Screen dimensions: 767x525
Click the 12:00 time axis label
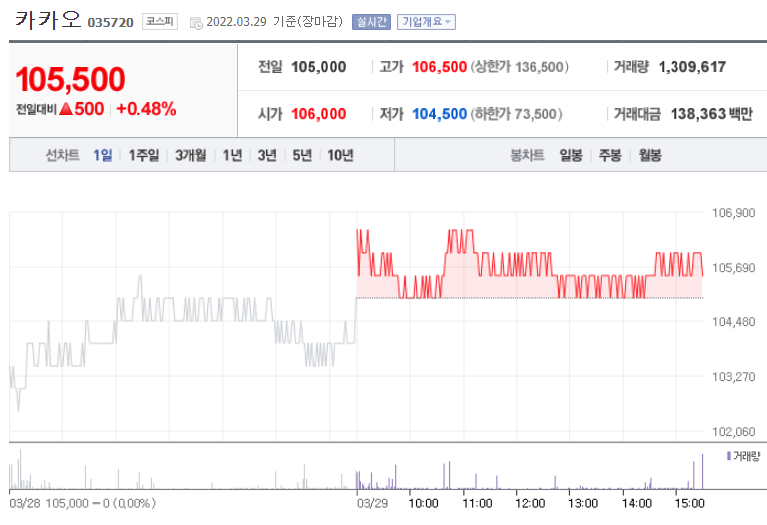(x=530, y=503)
